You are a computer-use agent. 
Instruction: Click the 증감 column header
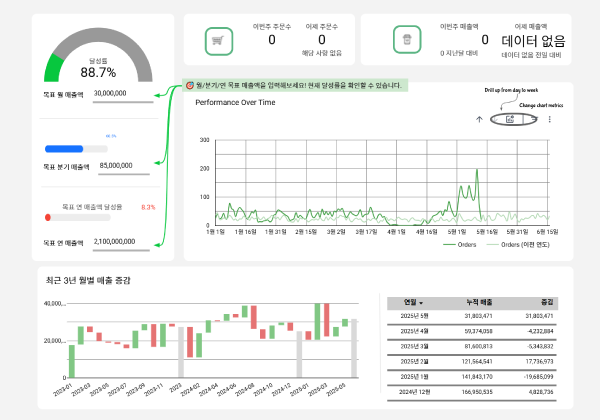546,302
